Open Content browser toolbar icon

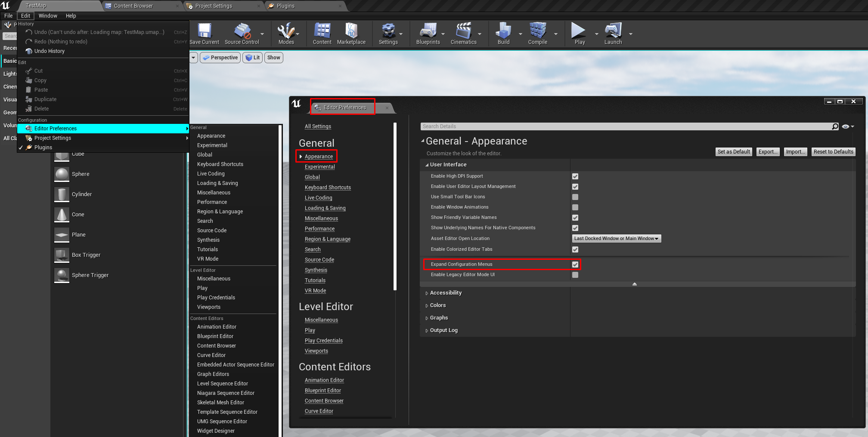click(x=322, y=31)
